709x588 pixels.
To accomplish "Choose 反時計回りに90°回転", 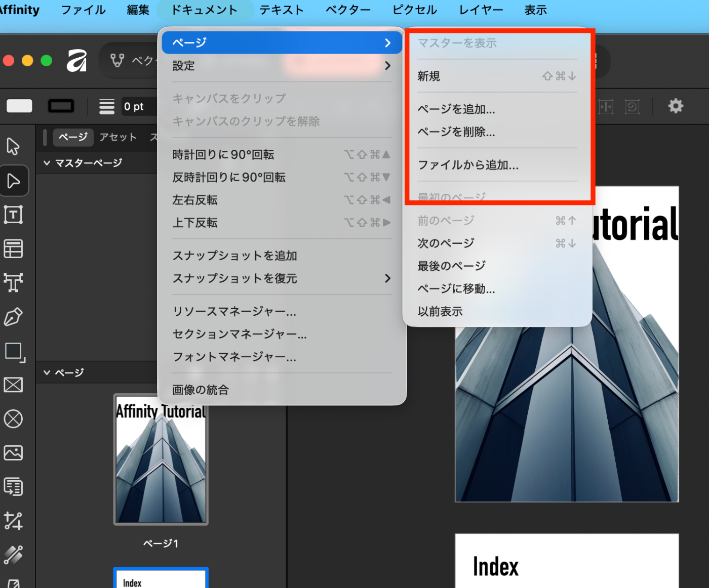I will tap(282, 177).
